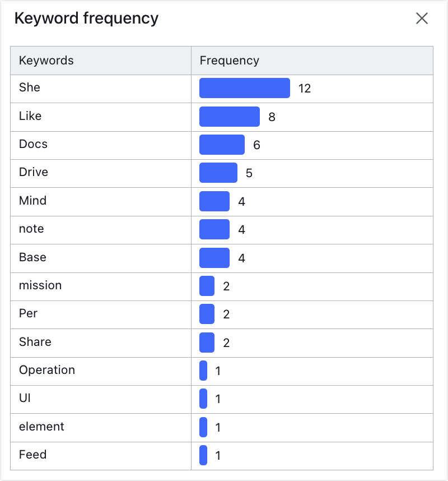Select the keyword "Per"
Image resolution: width=448 pixels, height=481 pixels.
click(28, 313)
